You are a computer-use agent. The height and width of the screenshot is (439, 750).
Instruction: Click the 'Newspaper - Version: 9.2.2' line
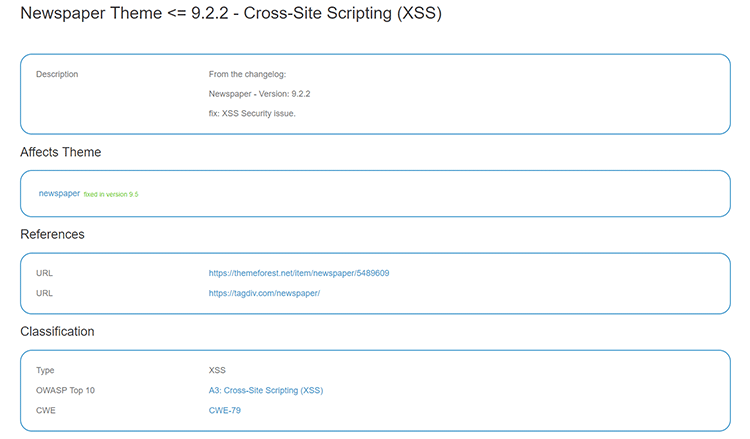click(259, 94)
